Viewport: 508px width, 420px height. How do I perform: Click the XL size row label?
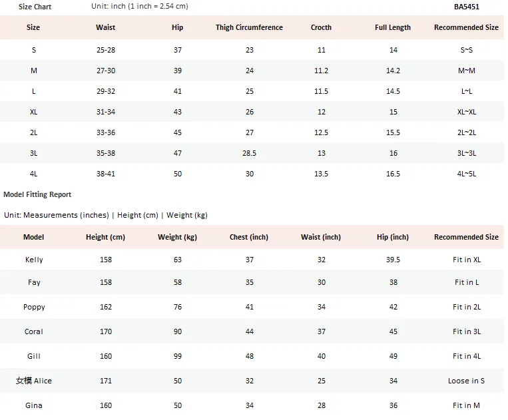coord(34,112)
